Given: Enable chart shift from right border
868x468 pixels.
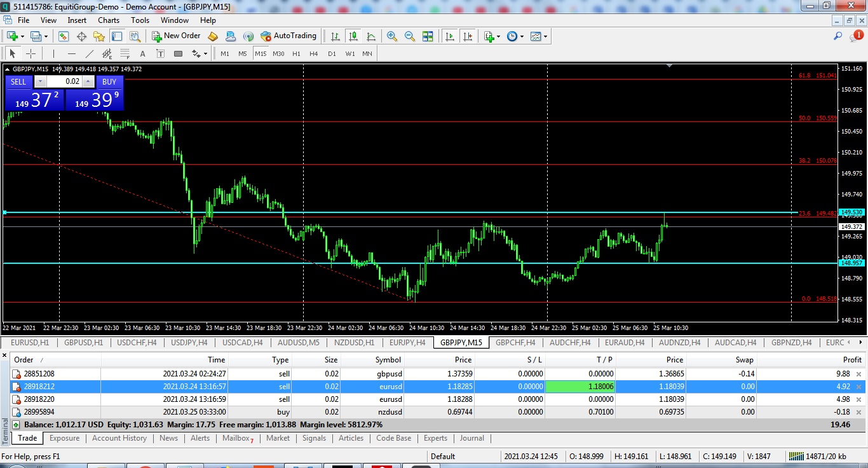Looking at the screenshot, I should coord(468,36).
